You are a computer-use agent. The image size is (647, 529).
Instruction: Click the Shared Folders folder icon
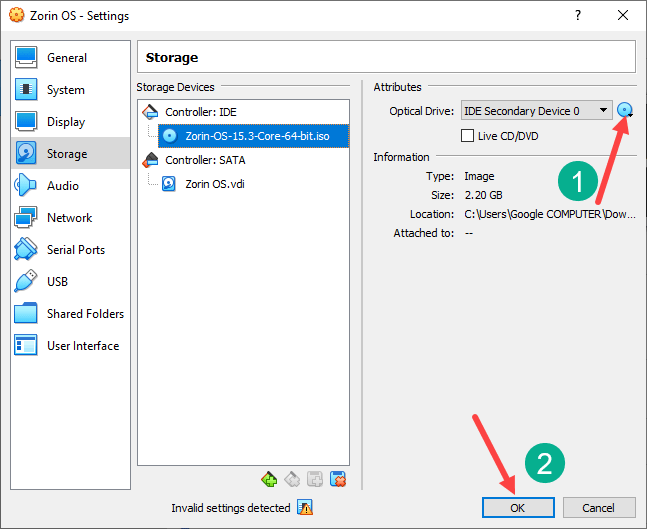[x=26, y=313]
